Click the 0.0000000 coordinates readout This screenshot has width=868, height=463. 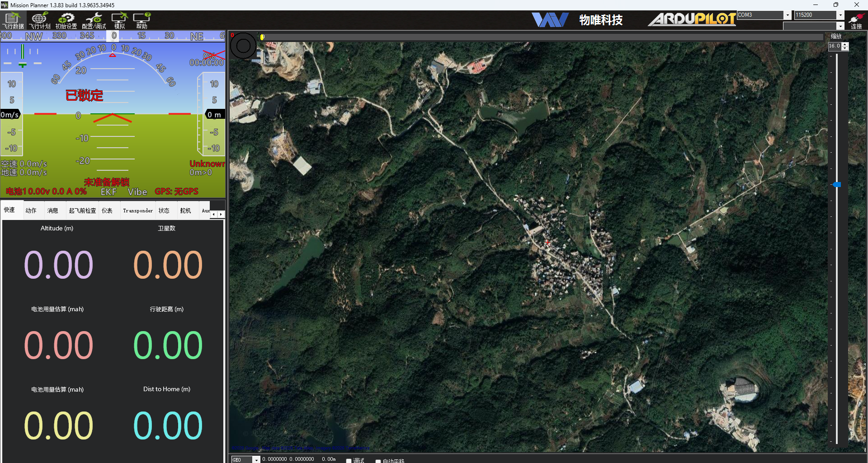(288, 459)
